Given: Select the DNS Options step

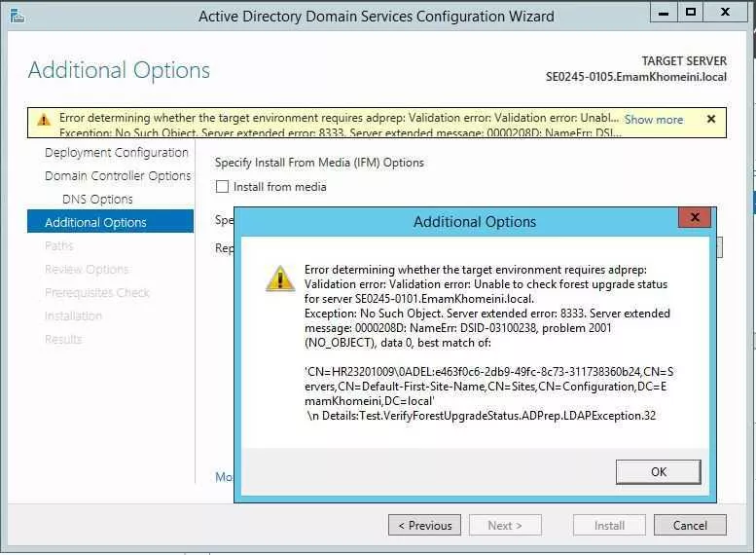Looking at the screenshot, I should (97, 200).
